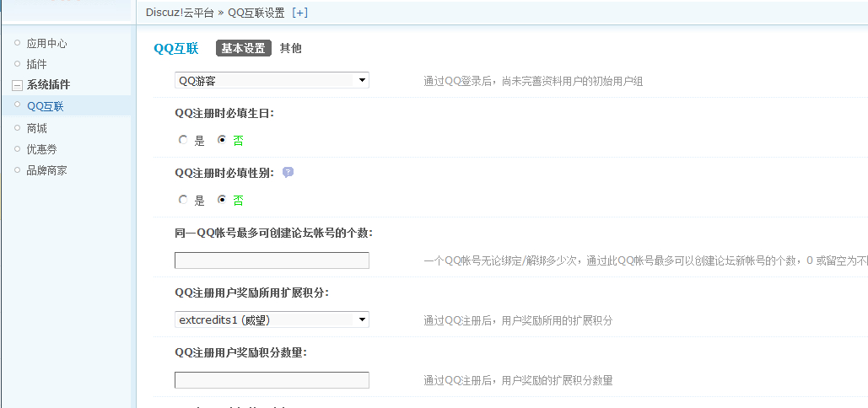This screenshot has height=408, width=868.
Task: Switch to the 其他 tab
Action: (291, 49)
